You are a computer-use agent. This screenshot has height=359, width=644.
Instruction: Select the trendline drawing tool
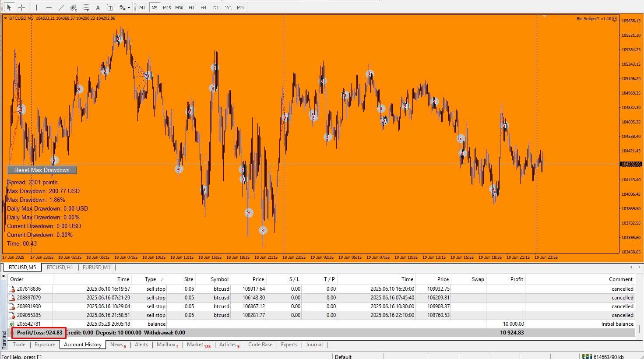[61, 7]
